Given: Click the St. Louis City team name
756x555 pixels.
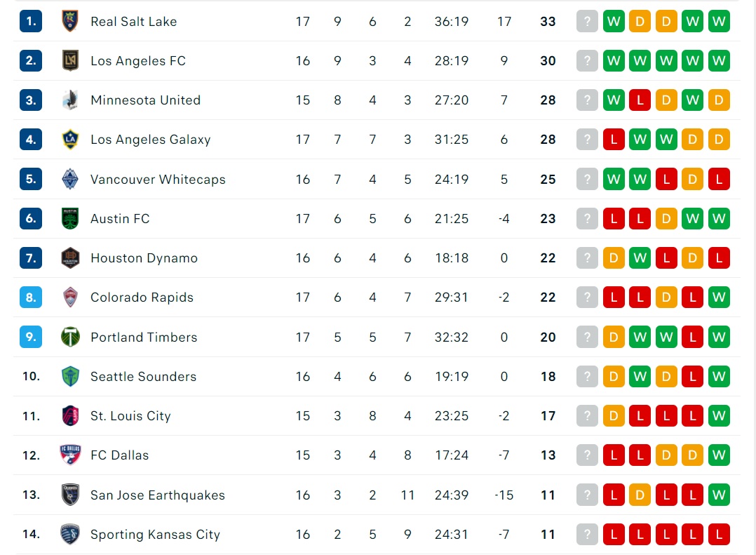Looking at the screenshot, I should 130,415.
